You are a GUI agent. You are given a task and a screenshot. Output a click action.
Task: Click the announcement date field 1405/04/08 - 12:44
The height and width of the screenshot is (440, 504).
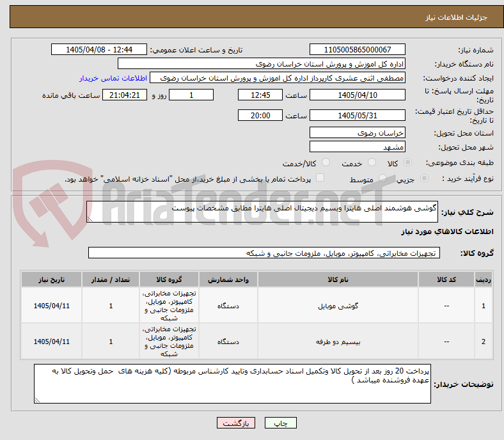click(x=99, y=49)
